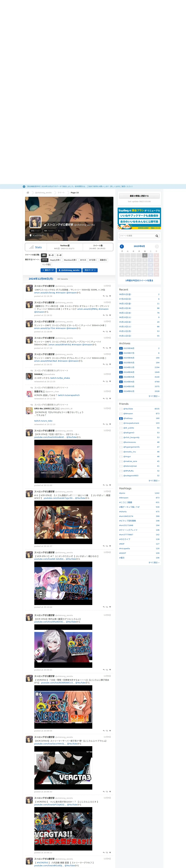Image resolution: width=186 pixels, height=868 pixels.
Task: Toggle 画像含む filter
Action: (x=103, y=260)
